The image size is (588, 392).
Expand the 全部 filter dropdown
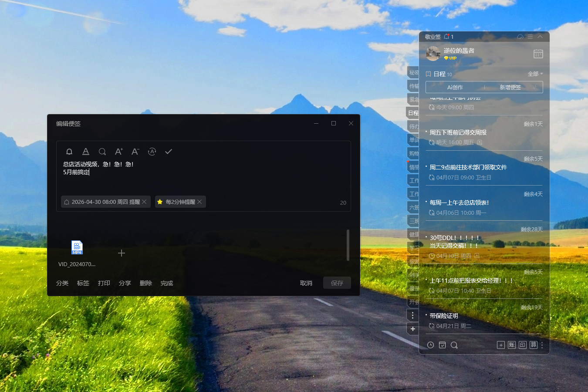pos(535,74)
